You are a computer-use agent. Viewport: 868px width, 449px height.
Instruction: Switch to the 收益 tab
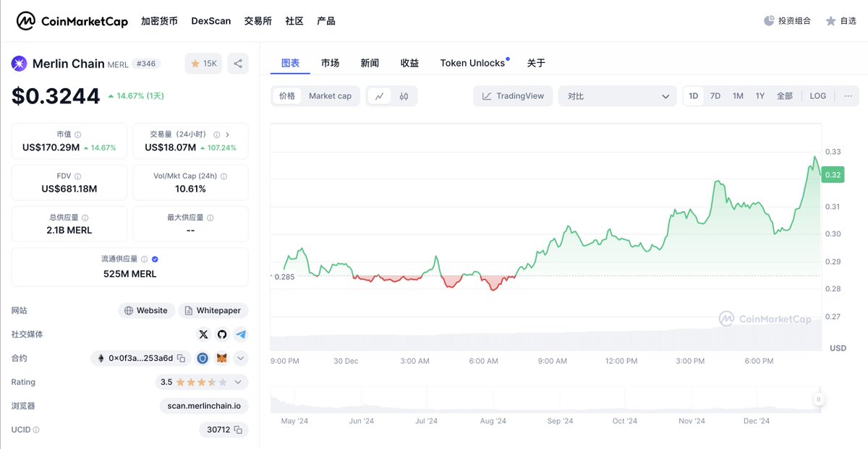pos(409,63)
